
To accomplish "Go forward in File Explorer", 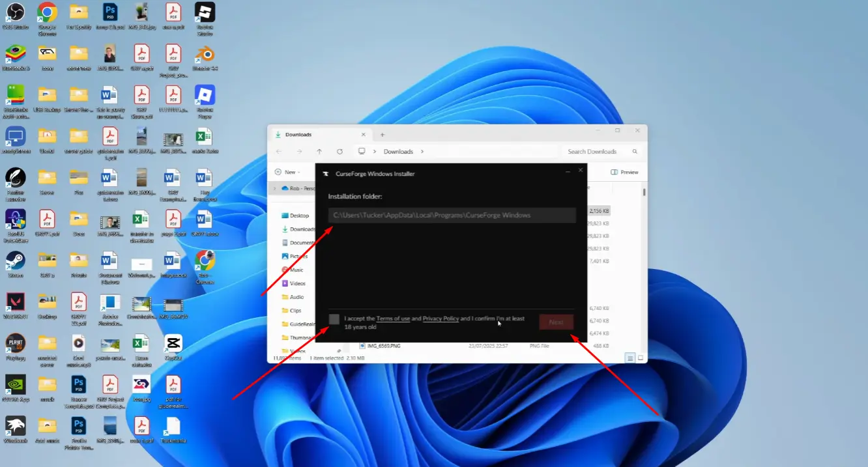I will 299,152.
